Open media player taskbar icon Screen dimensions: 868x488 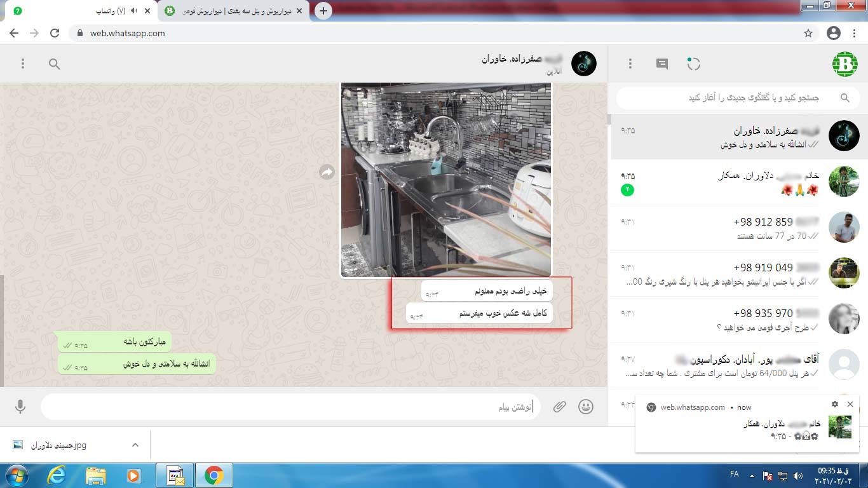(133, 475)
